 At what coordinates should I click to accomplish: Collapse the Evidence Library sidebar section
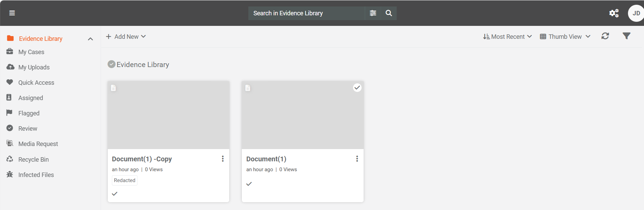tap(90, 39)
